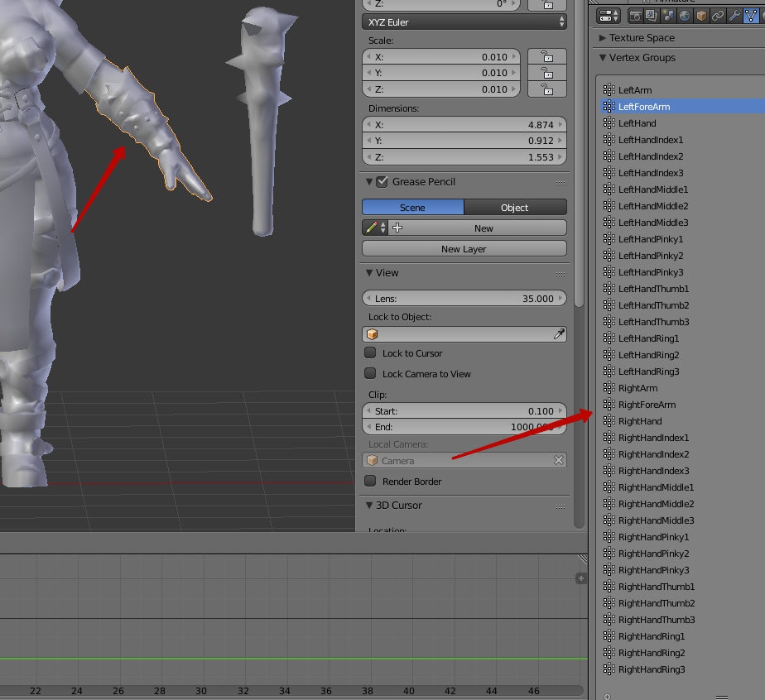Adjust the Clip Start value
Screen dimensions: 765x700
click(x=464, y=411)
